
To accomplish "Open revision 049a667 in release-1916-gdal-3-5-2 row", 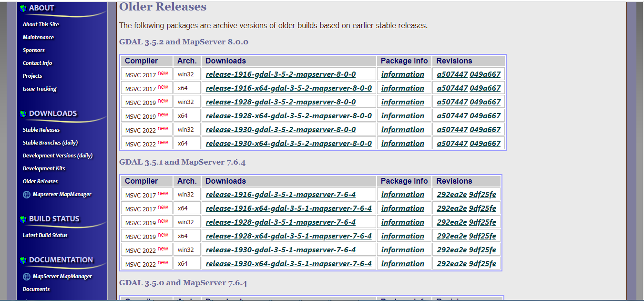I will click(x=485, y=74).
